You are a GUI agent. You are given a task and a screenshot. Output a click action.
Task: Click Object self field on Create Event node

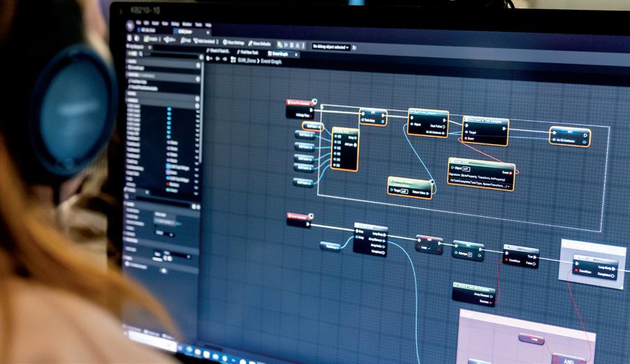click(x=466, y=169)
